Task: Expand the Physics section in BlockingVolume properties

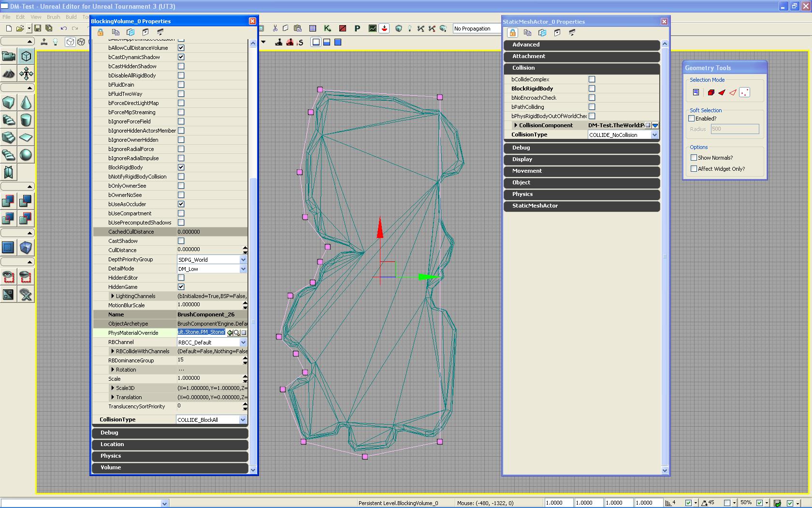Action: click(x=170, y=456)
